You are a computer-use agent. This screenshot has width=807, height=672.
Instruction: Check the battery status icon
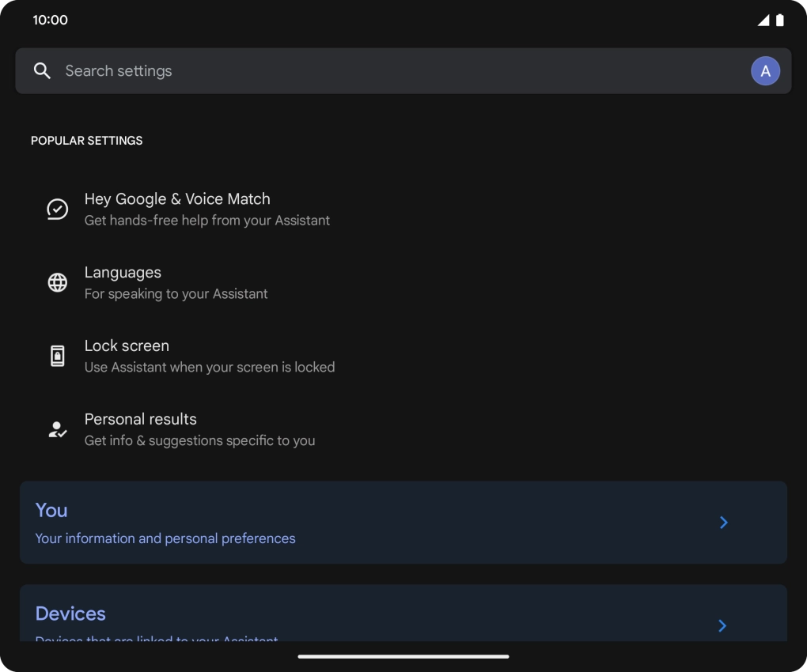point(780,21)
